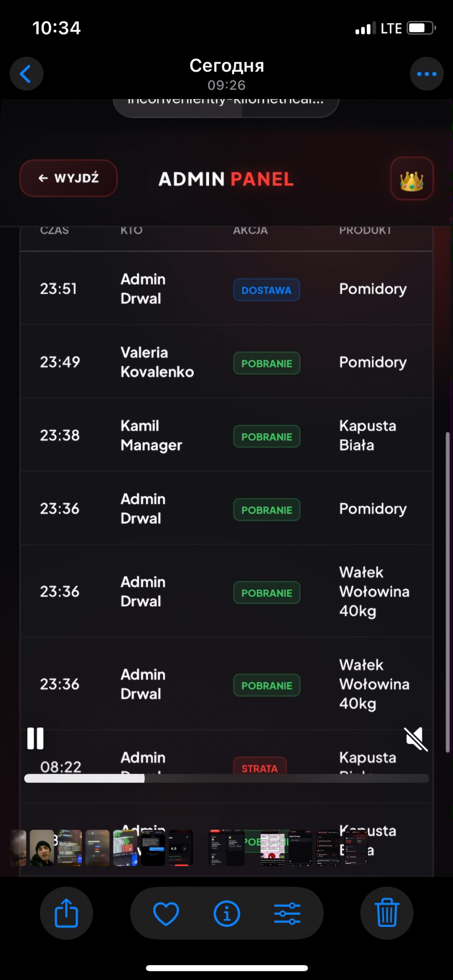Open the info details icon
The width and height of the screenshot is (453, 980).
226,913
